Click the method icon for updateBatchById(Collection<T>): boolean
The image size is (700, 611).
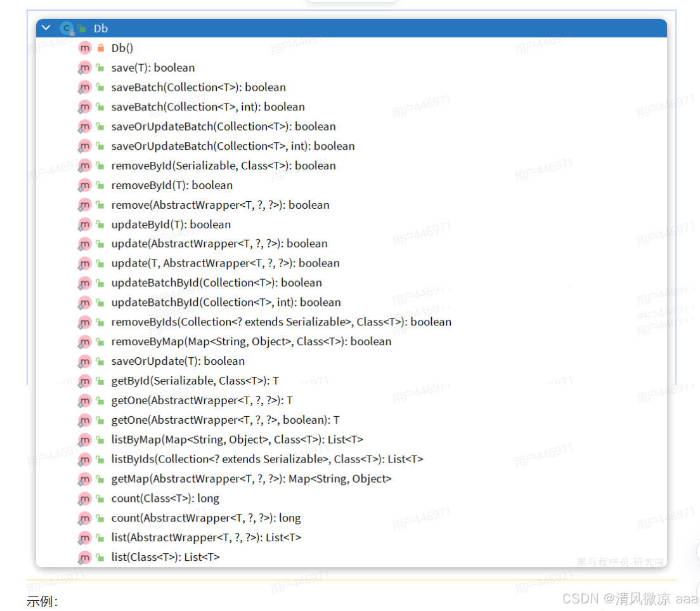pyautogui.click(x=84, y=283)
